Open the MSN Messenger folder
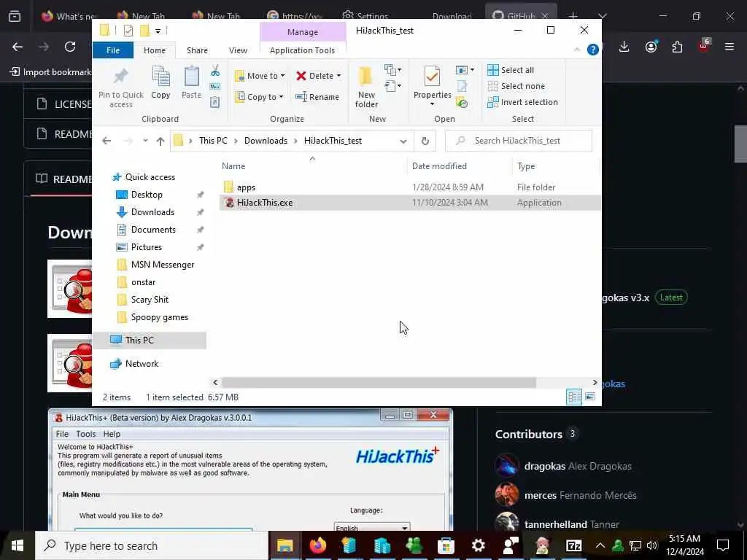Image resolution: width=747 pixels, height=560 pixels. 163,265
